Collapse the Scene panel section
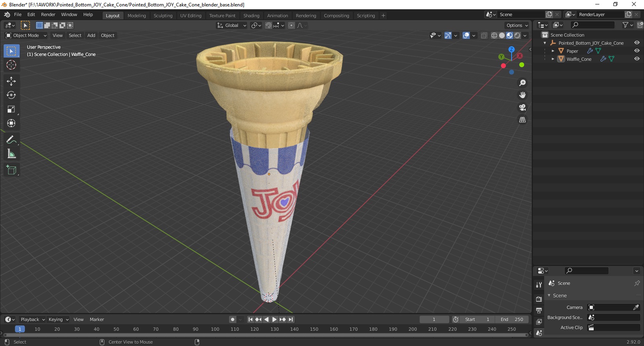The width and height of the screenshot is (644, 346). point(549,295)
